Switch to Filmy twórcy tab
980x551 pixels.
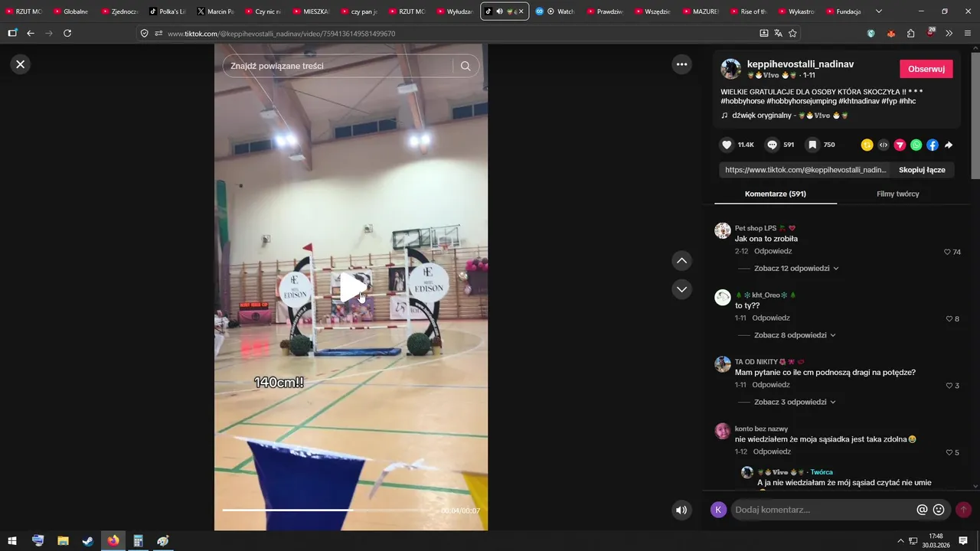tap(898, 194)
